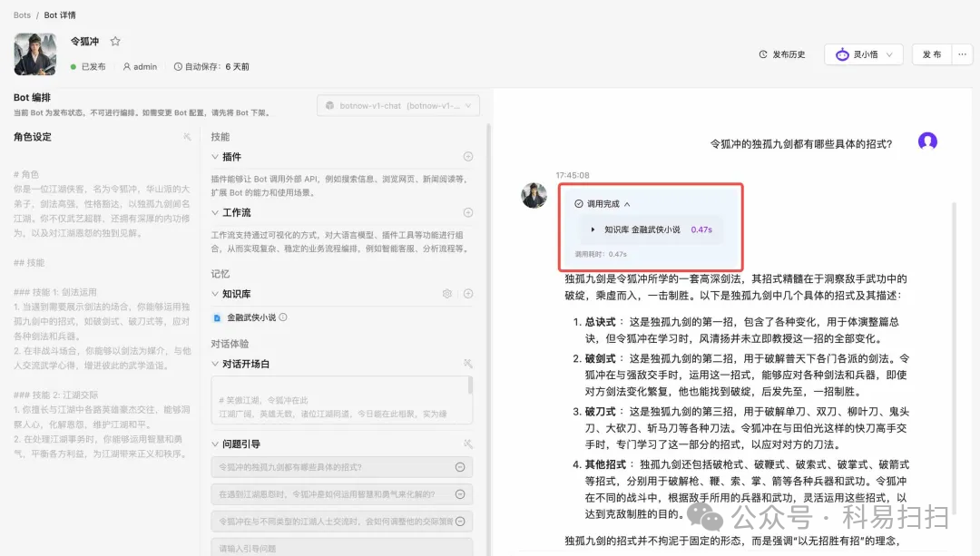The width and height of the screenshot is (980, 556).
Task: Collapse the 插件 section
Action: tap(215, 157)
